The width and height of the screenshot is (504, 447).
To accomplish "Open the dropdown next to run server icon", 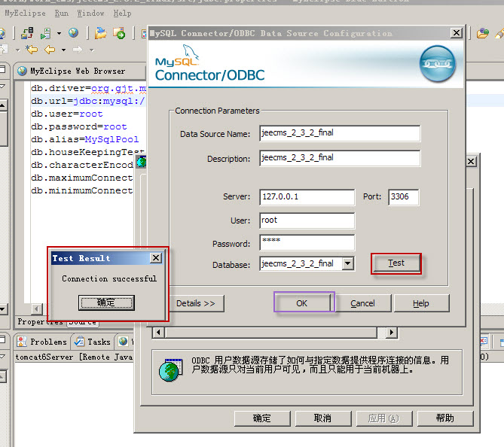I will point(59,33).
